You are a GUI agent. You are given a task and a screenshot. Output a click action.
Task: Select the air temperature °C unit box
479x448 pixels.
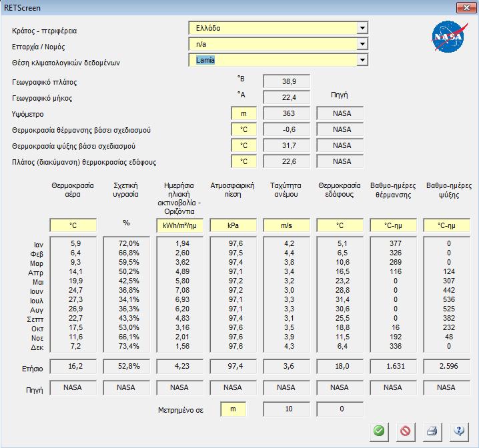73,225
